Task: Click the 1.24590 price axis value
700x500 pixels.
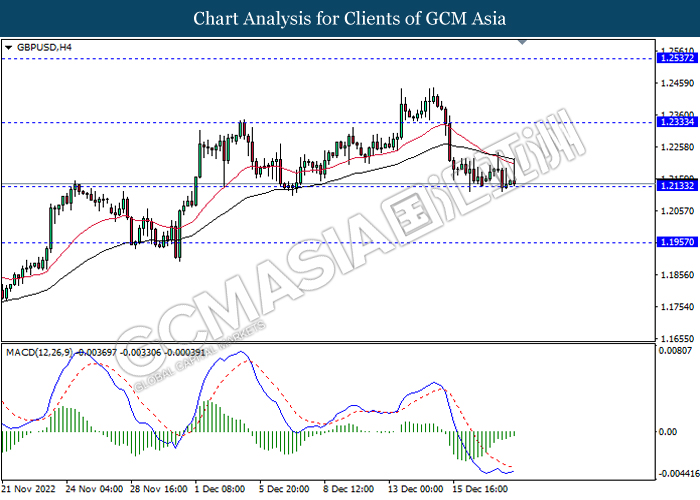Action: point(677,83)
